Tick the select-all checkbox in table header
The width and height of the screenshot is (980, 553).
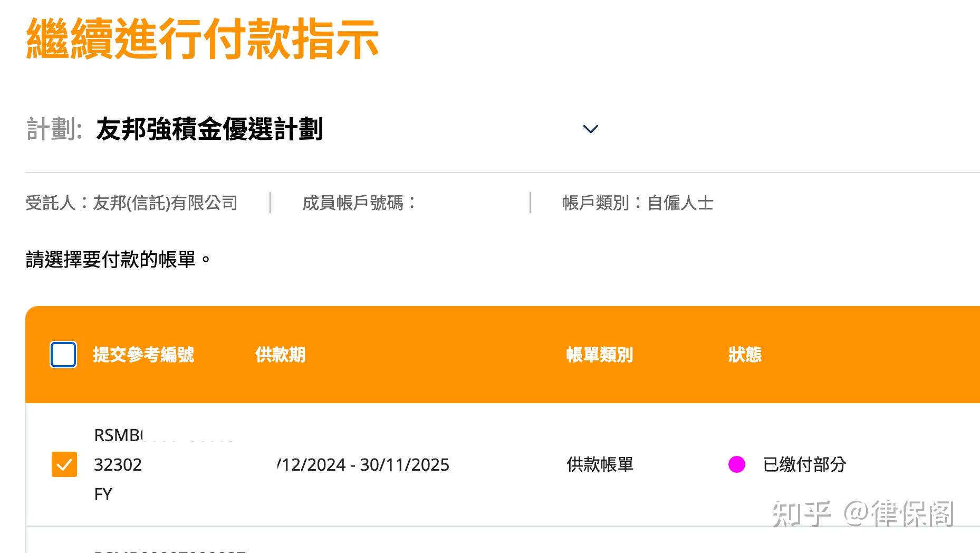pos(63,355)
